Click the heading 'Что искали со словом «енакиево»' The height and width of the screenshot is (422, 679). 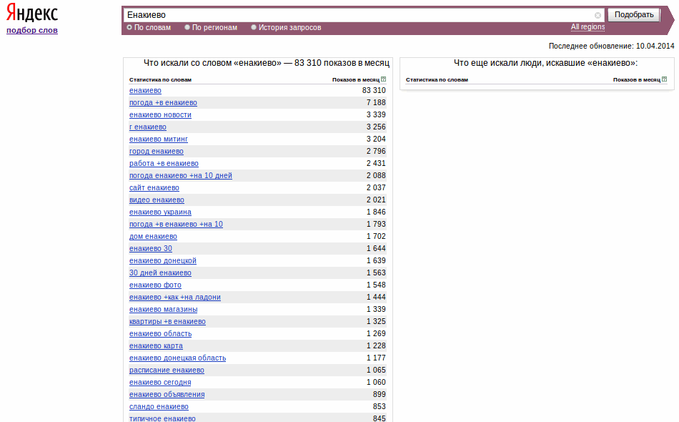pyautogui.click(x=213, y=63)
